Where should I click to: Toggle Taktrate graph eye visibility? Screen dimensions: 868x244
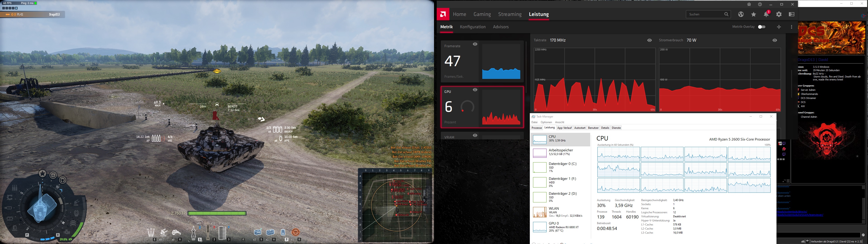tap(649, 40)
